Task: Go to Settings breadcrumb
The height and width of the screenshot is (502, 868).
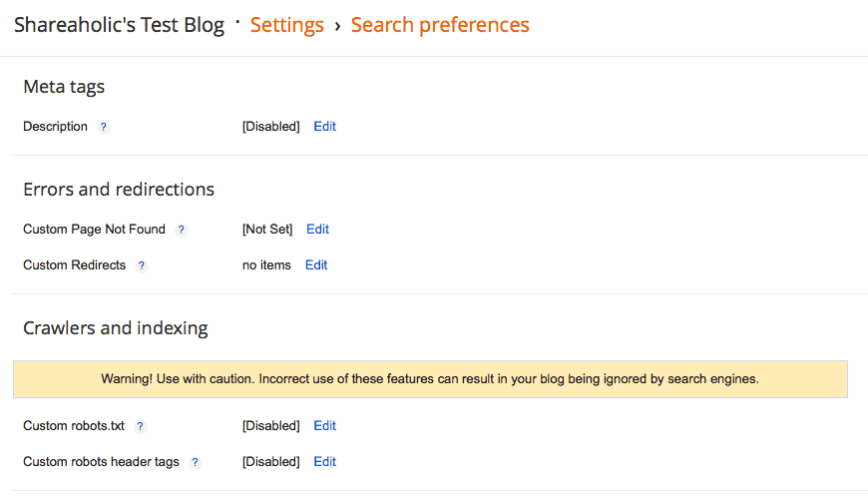Action: (286, 25)
